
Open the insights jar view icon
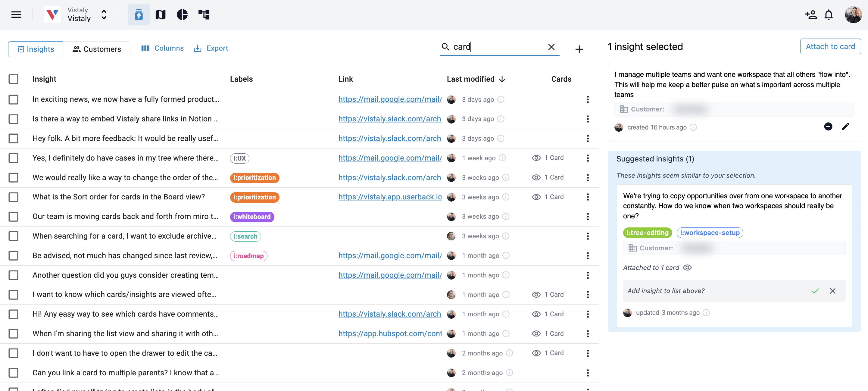pyautogui.click(x=139, y=14)
